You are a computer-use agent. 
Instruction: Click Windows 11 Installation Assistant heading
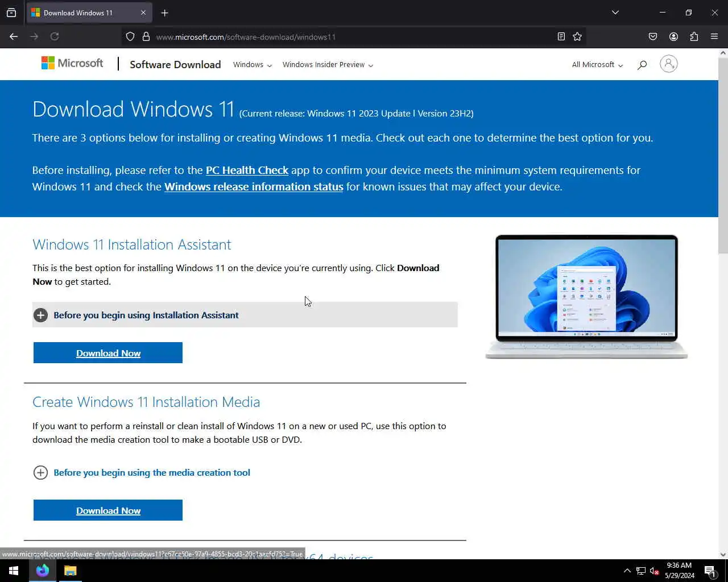point(132,244)
